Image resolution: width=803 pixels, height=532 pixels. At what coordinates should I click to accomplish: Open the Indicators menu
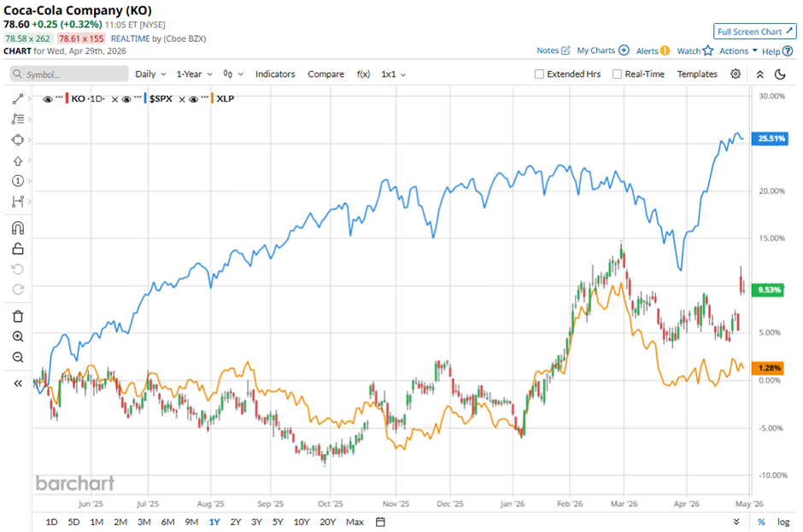[275, 74]
